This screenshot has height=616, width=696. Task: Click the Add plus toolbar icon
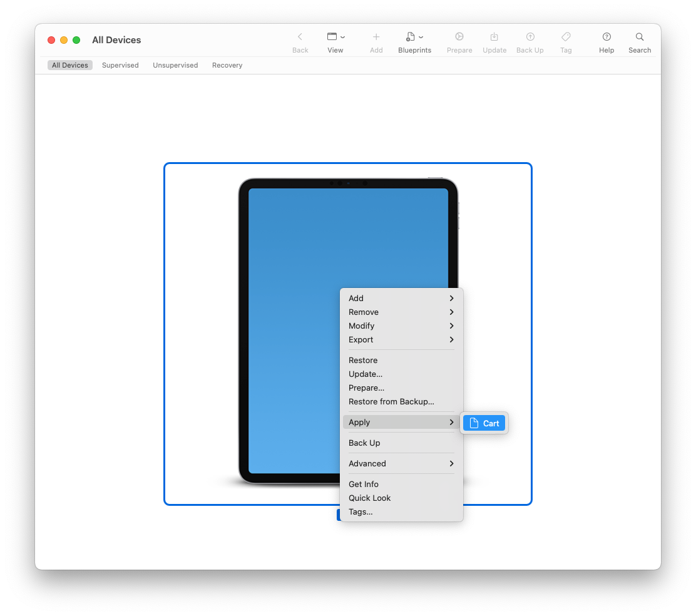(x=376, y=37)
